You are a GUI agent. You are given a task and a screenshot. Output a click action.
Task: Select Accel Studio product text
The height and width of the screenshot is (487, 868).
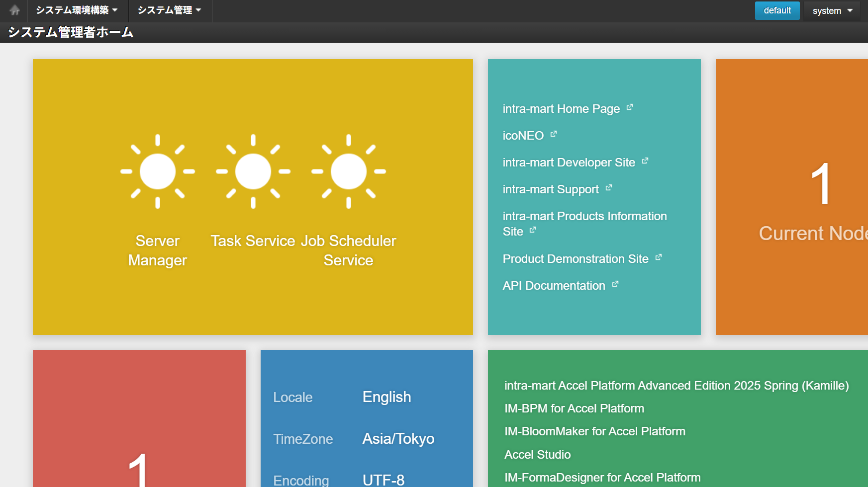pos(537,455)
